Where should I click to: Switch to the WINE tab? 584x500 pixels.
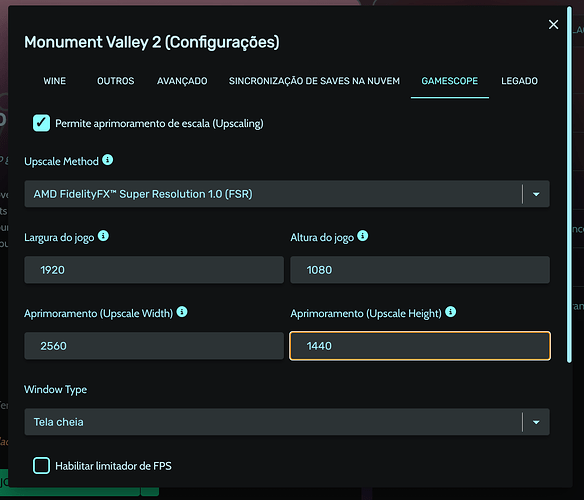click(x=55, y=81)
